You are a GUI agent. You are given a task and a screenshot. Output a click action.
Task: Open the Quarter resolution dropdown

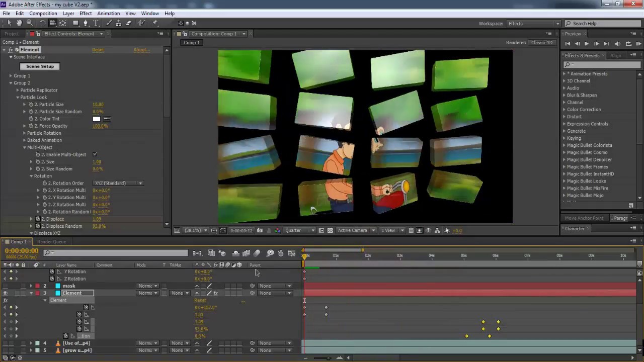pyautogui.click(x=300, y=230)
